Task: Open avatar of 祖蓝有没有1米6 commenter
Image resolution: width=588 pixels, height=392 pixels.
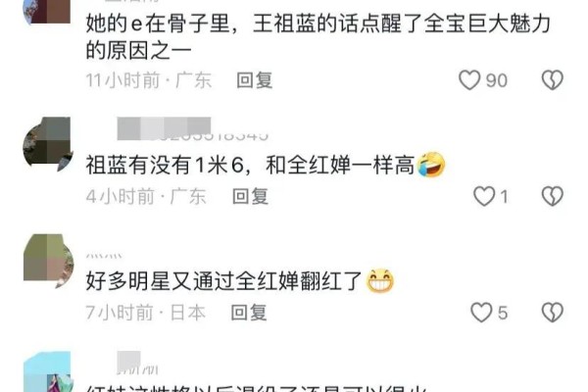Action: pyautogui.click(x=48, y=144)
